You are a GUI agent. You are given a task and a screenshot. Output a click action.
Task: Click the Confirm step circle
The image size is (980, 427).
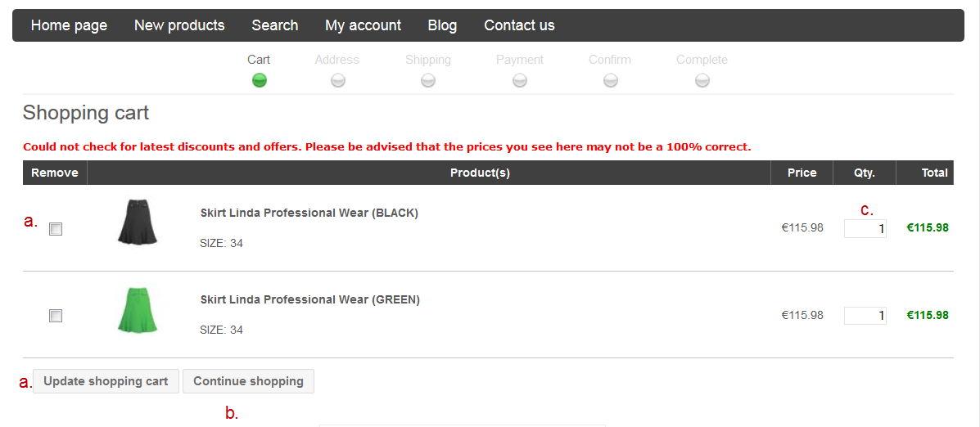click(x=611, y=80)
